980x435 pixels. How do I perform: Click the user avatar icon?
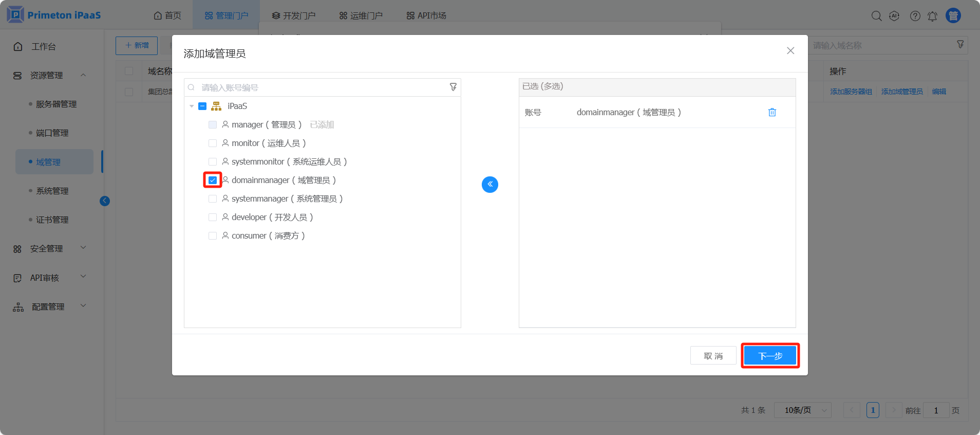(x=953, y=15)
